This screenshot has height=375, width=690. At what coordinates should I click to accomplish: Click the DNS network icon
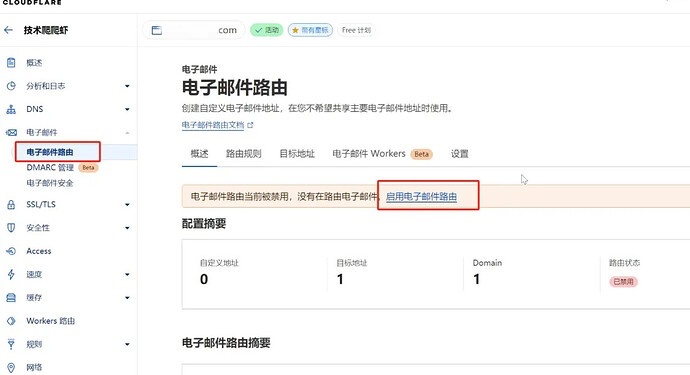pos(11,109)
